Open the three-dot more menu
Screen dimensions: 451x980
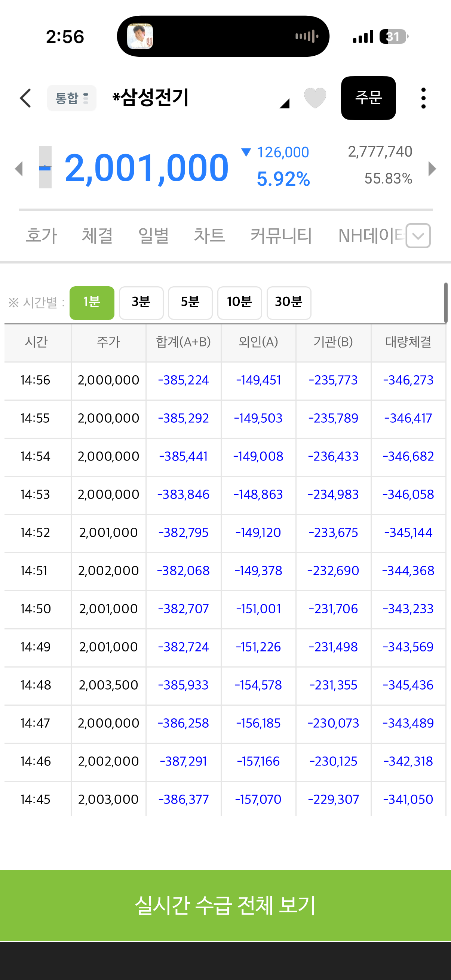click(x=423, y=98)
